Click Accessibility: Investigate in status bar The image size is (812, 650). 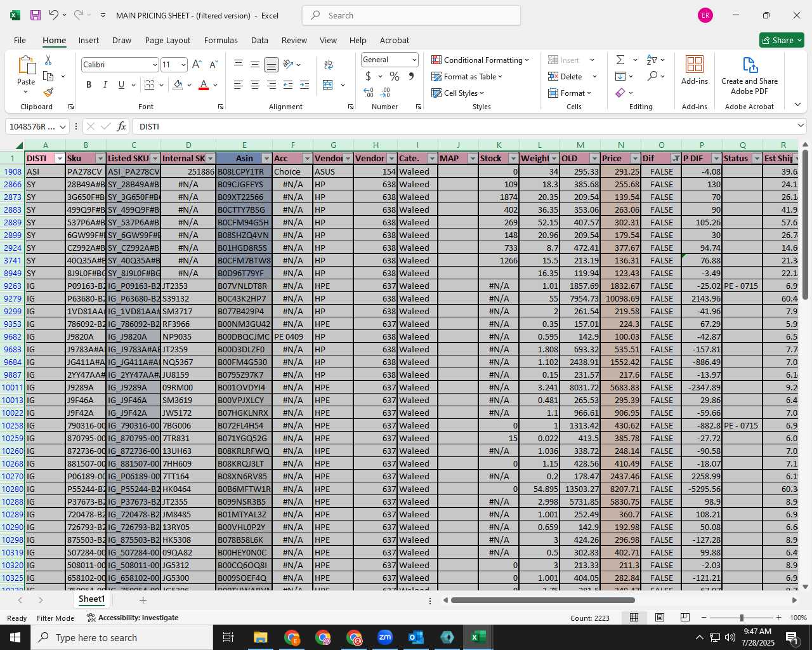point(132,618)
